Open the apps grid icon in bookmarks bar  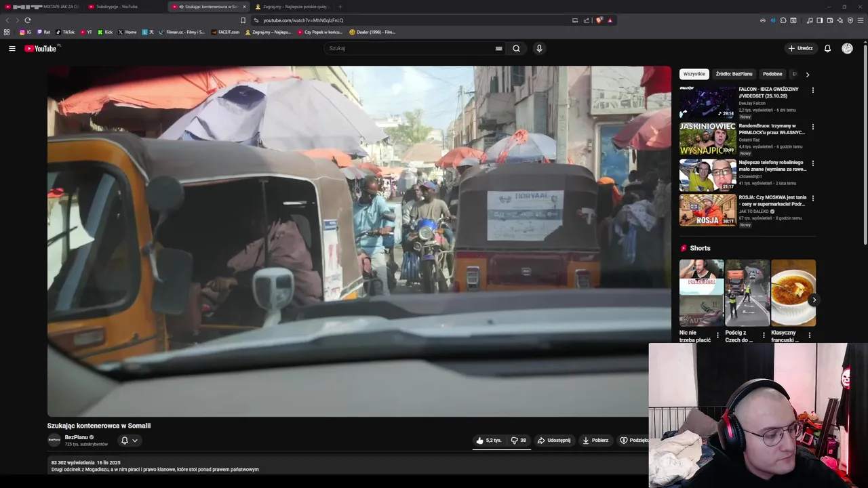[x=7, y=32]
